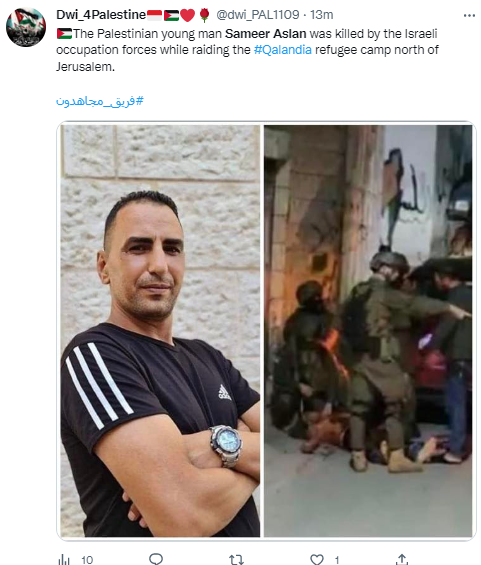Open the right photo showing soldiers
This screenshot has width=481, height=565.
tap(368, 331)
